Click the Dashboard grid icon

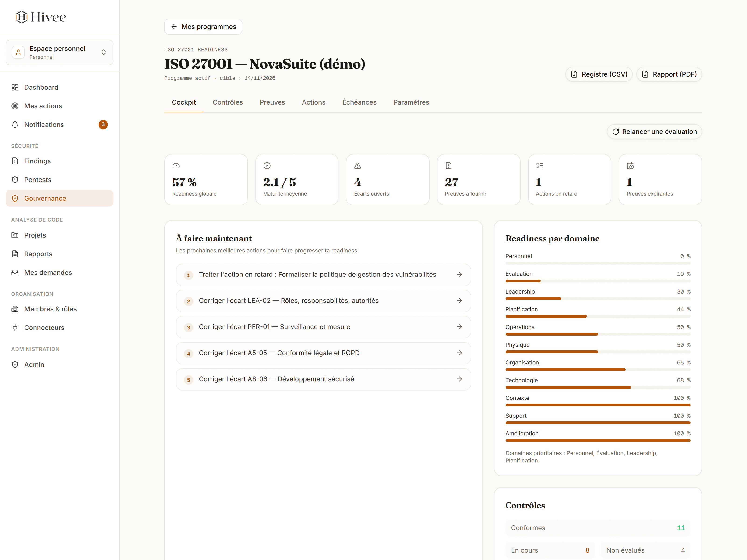tap(15, 87)
